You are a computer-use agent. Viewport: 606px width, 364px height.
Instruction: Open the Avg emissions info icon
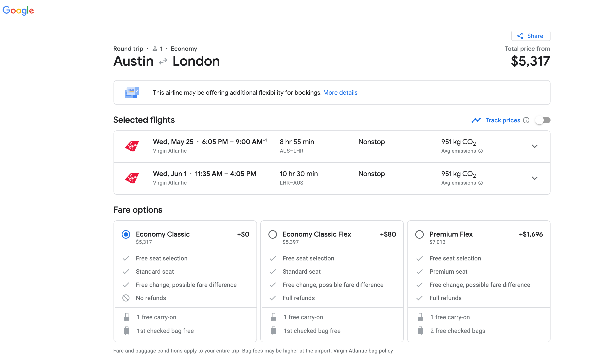(x=481, y=151)
